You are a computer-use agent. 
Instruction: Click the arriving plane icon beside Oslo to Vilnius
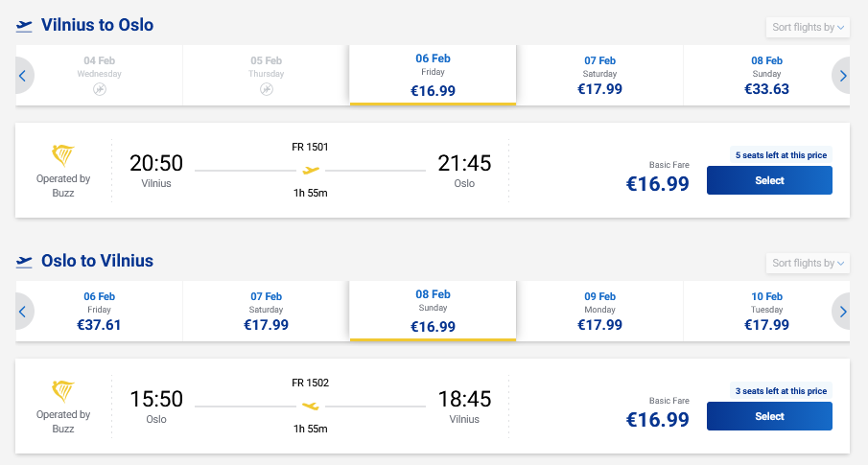click(24, 262)
